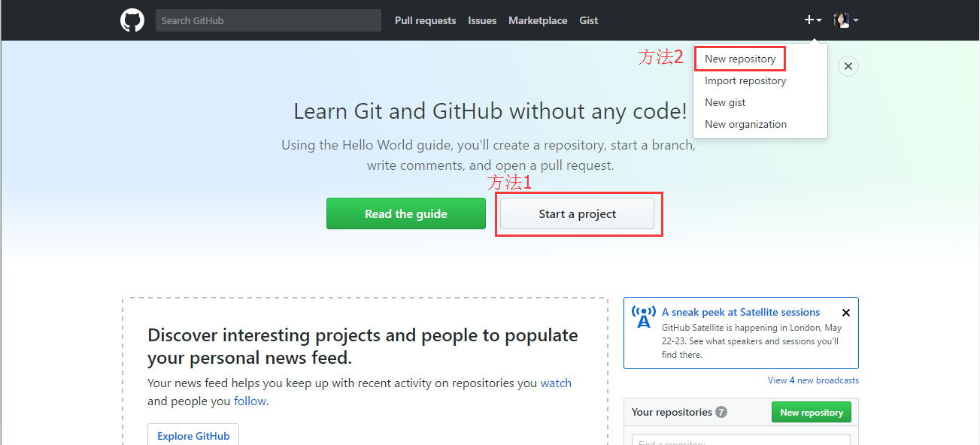Go to Issues in top navigation
This screenshot has height=445, width=980.
coord(482,20)
